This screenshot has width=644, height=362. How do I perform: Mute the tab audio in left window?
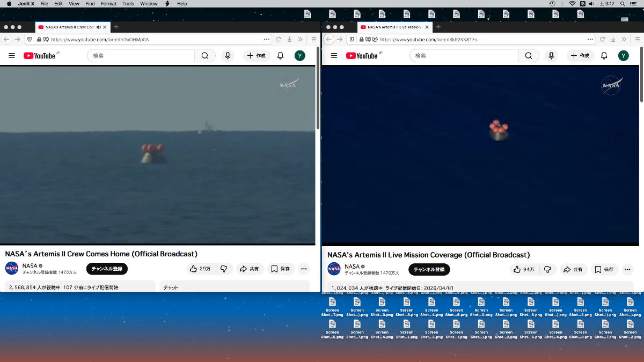click(99, 27)
